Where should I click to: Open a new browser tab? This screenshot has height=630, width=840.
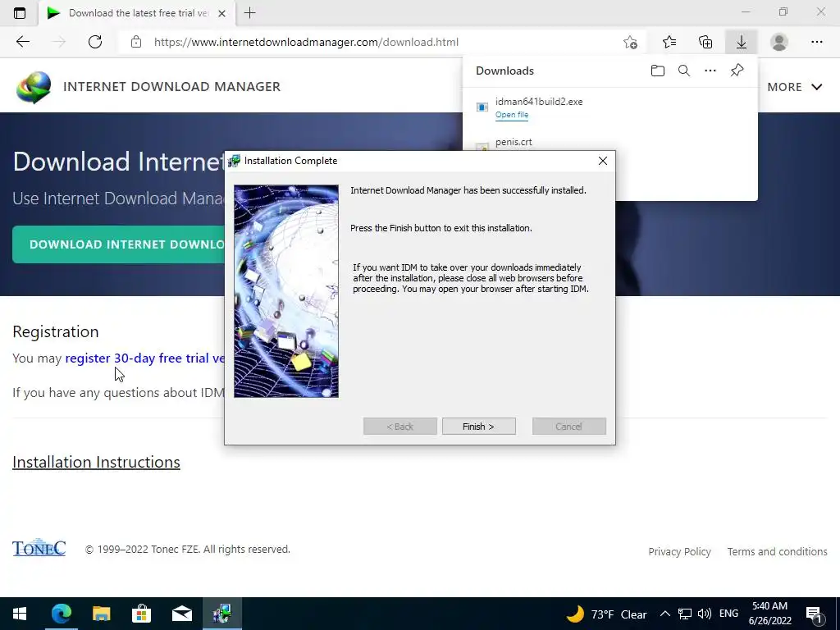(x=249, y=13)
